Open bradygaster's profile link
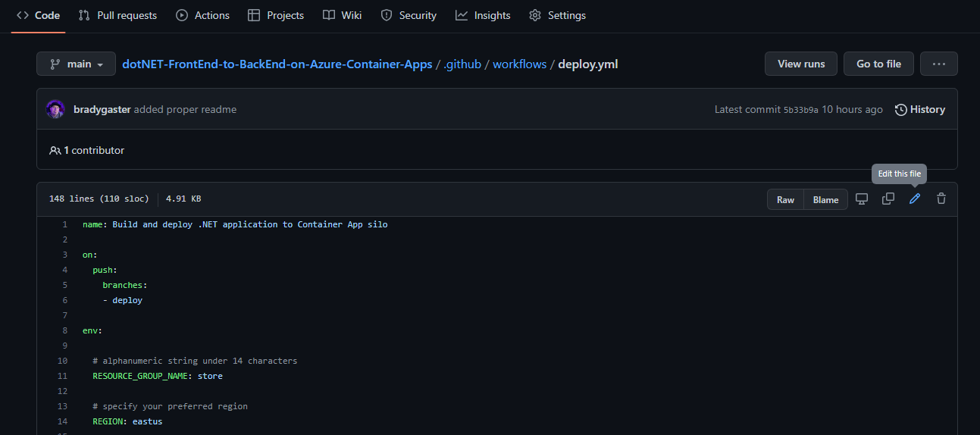This screenshot has height=435, width=980. [102, 109]
